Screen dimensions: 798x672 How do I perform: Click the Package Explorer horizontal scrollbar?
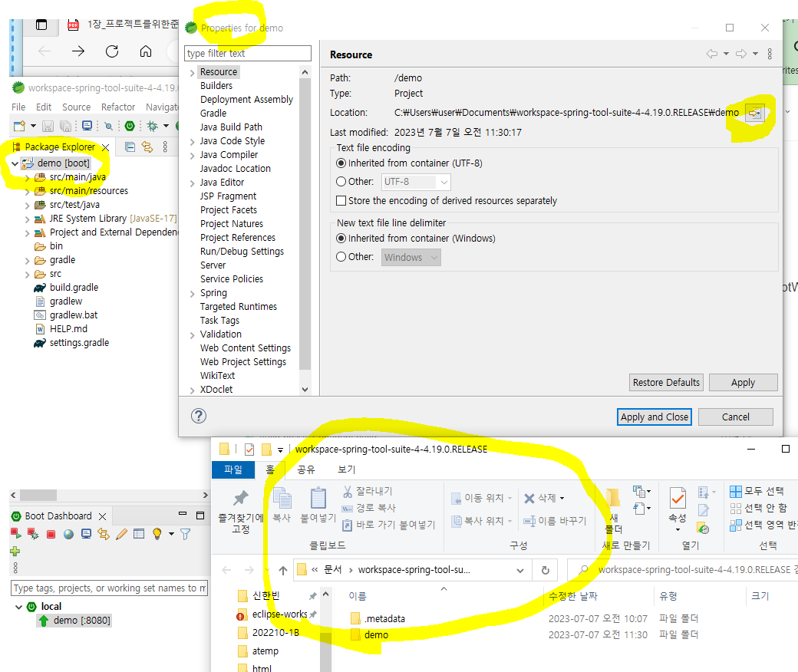[x=38, y=495]
